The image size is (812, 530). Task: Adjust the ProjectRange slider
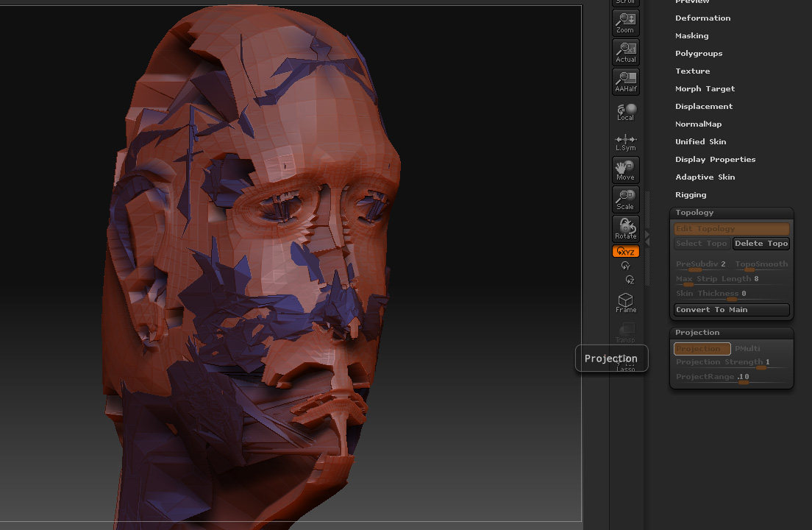click(731, 377)
